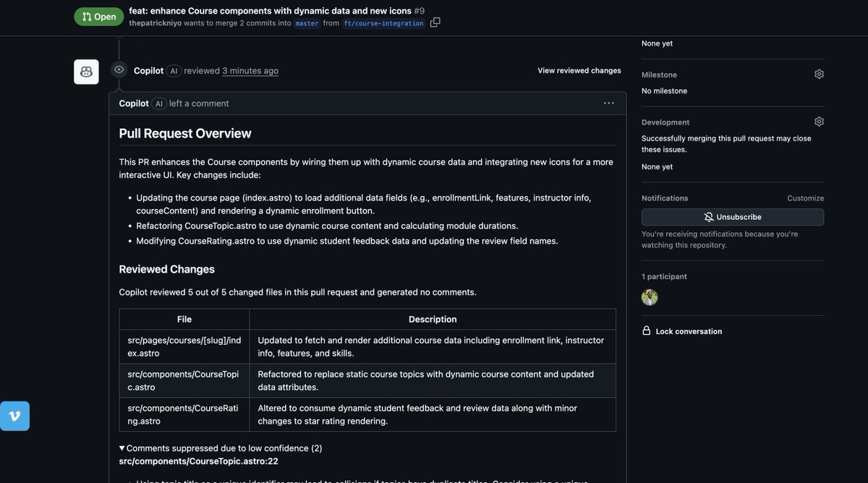Click the Development heading
The width and height of the screenshot is (868, 483).
[x=665, y=122]
